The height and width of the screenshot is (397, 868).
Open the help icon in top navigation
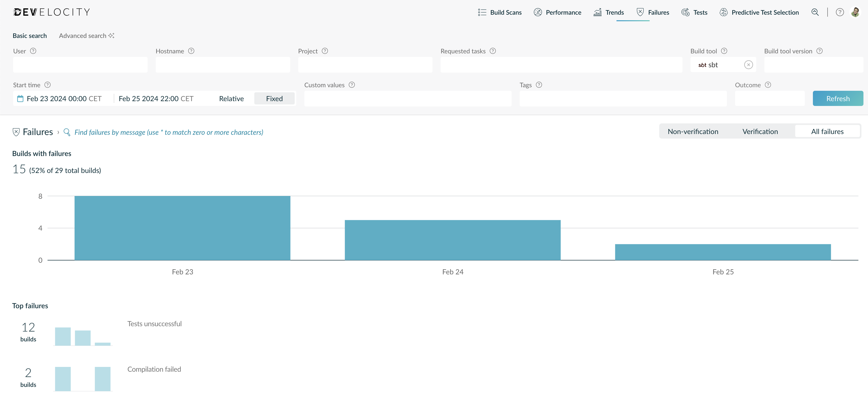pos(840,12)
